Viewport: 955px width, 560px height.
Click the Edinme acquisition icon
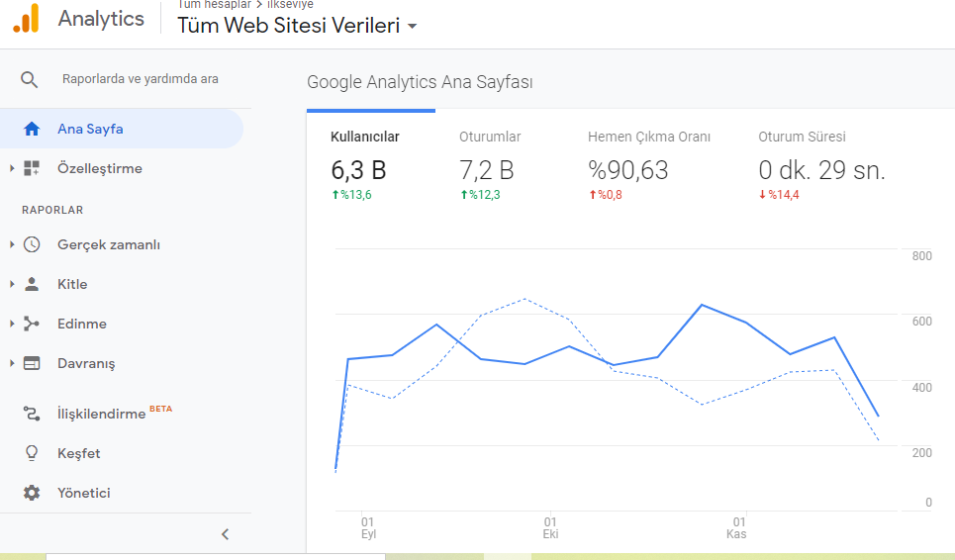[32, 324]
